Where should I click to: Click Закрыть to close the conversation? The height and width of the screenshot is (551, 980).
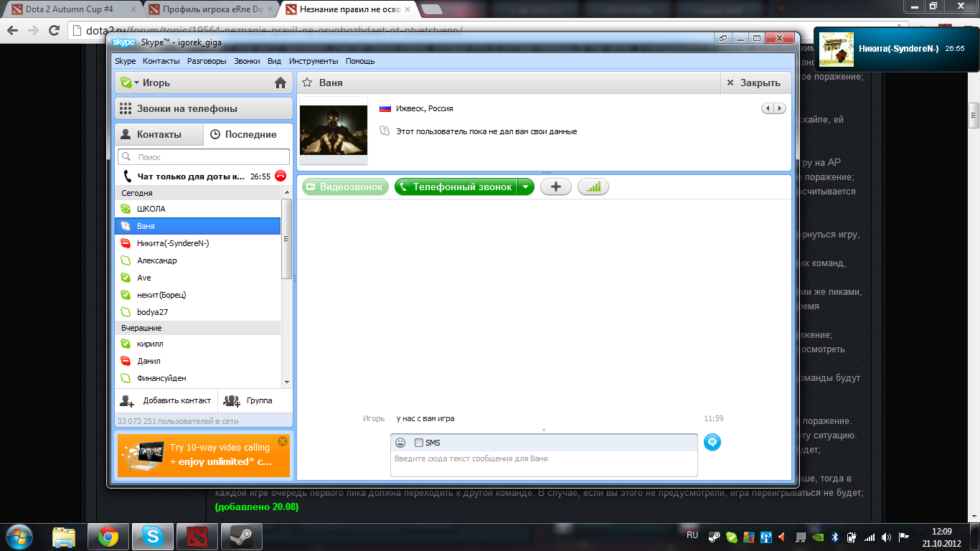[754, 83]
